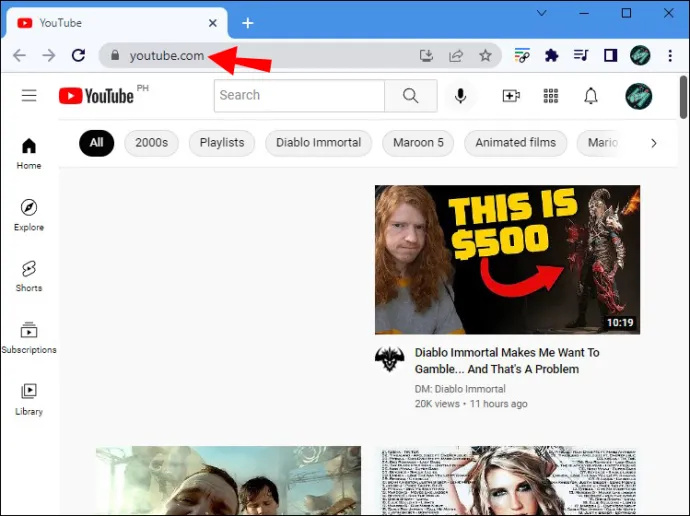Select the All filter chip
The height and width of the screenshot is (516, 690).
[x=96, y=143]
